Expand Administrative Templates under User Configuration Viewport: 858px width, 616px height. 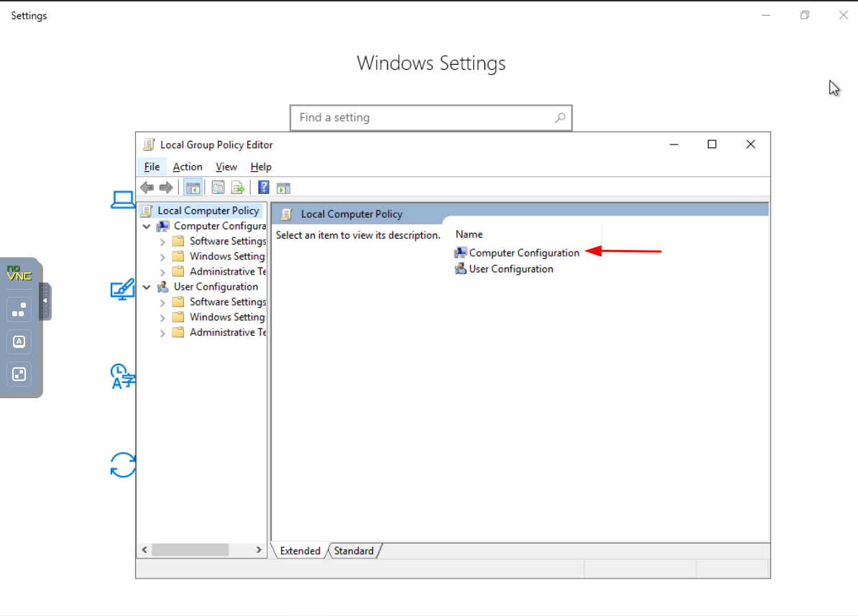162,333
